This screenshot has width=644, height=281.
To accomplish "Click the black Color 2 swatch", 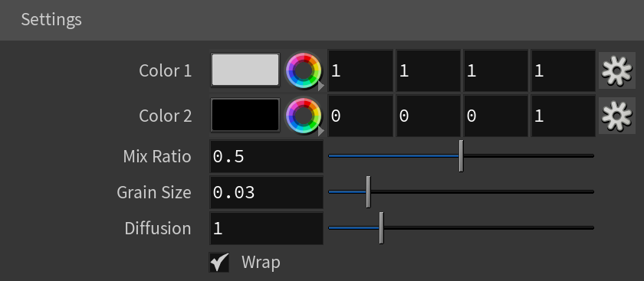I will (245, 115).
